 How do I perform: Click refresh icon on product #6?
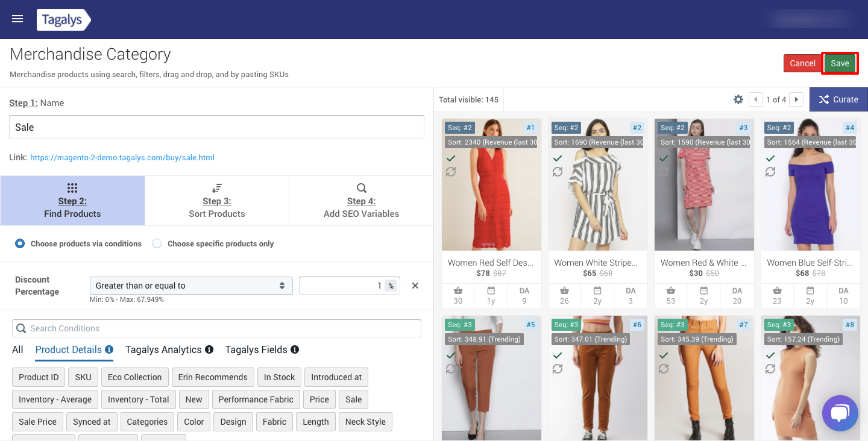coord(558,369)
